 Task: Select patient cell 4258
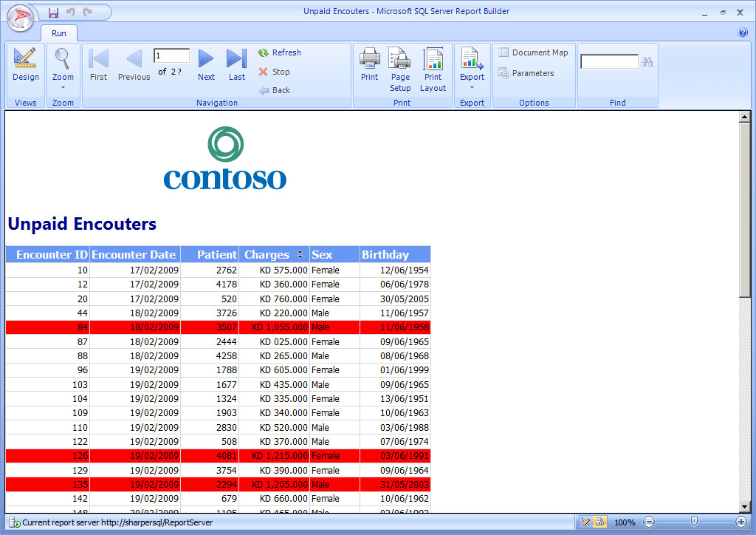[210, 355]
